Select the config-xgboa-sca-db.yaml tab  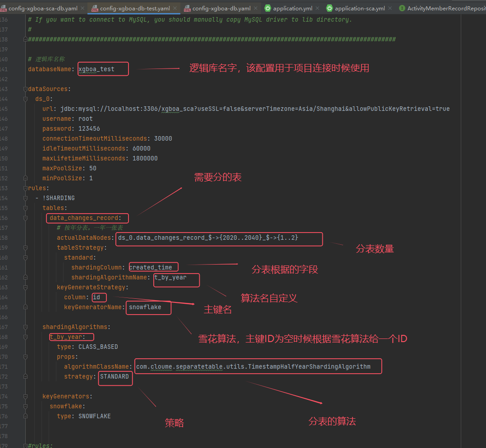[43, 9]
